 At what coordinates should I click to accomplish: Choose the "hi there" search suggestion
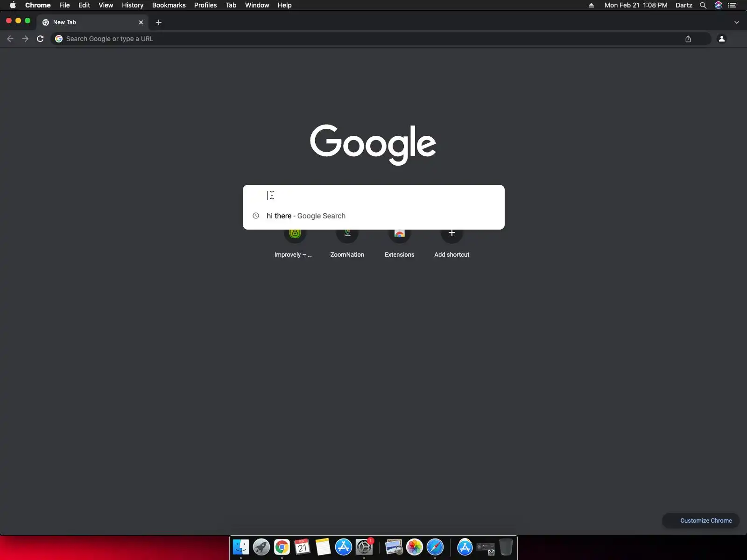[x=373, y=216]
